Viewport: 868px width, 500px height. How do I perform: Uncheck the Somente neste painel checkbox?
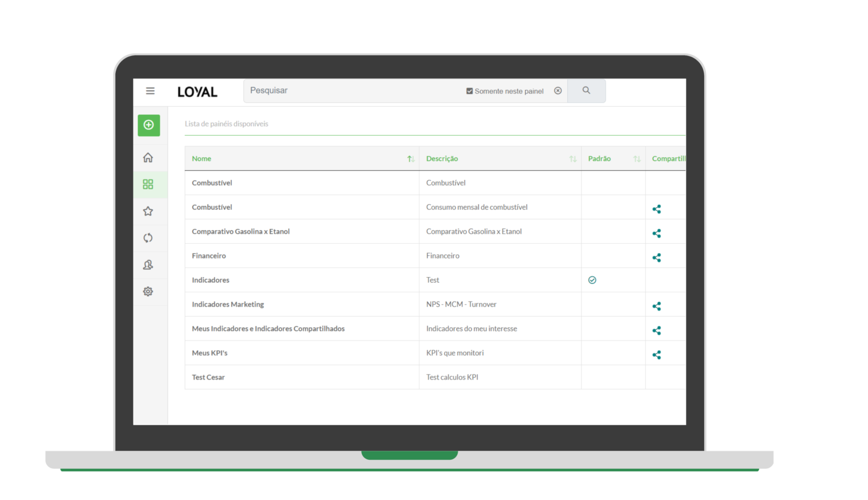coord(469,90)
